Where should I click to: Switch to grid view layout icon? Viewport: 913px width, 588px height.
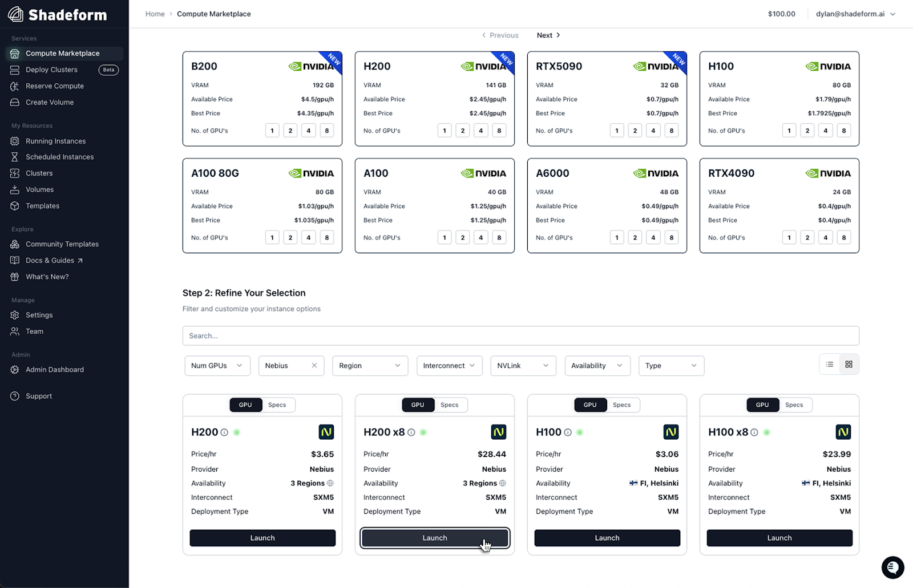pyautogui.click(x=849, y=364)
